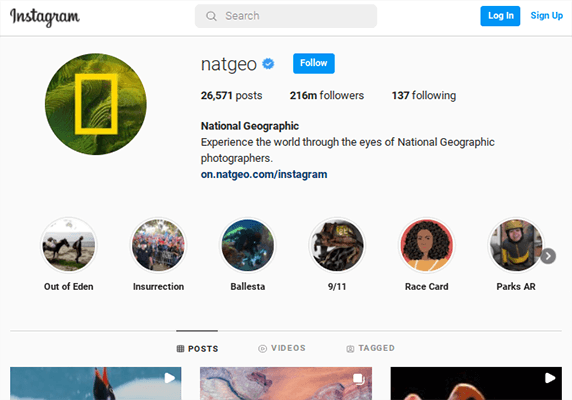Click the natgeo verified badge

tap(268, 64)
